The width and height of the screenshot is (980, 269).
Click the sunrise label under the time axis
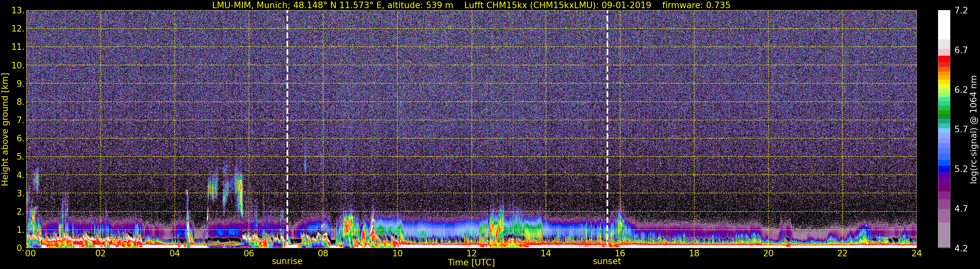pyautogui.click(x=287, y=262)
